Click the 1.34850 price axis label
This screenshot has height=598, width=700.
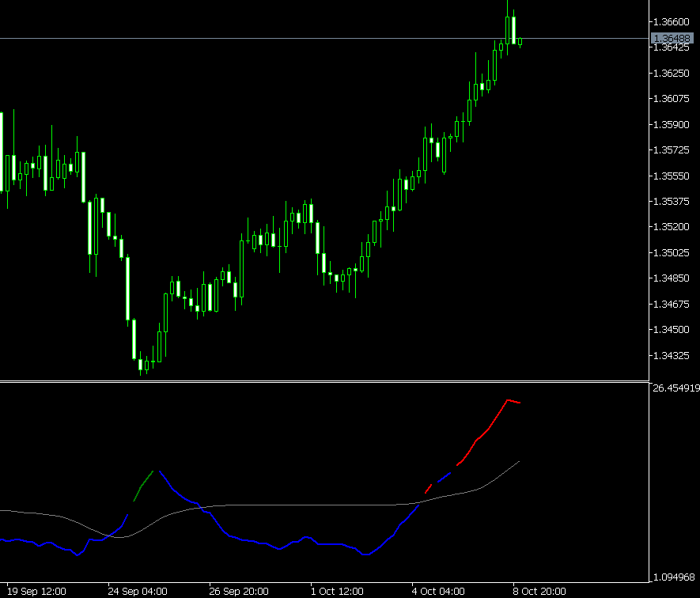click(x=671, y=278)
